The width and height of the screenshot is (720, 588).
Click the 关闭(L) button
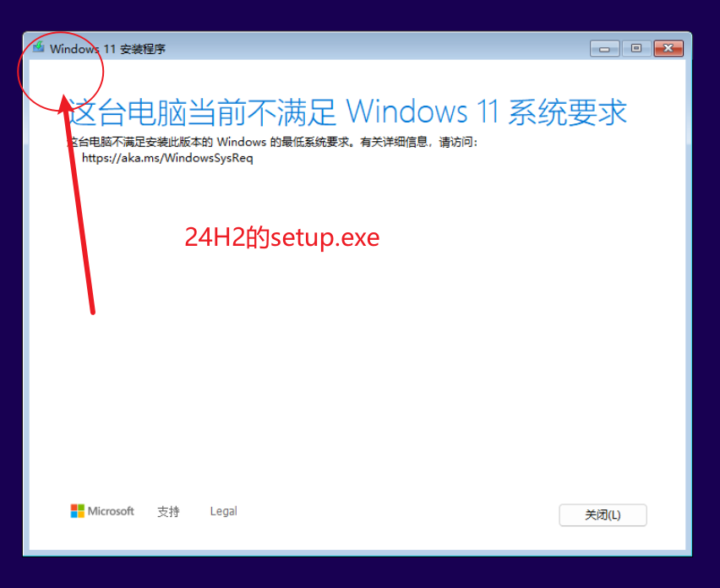(603, 515)
